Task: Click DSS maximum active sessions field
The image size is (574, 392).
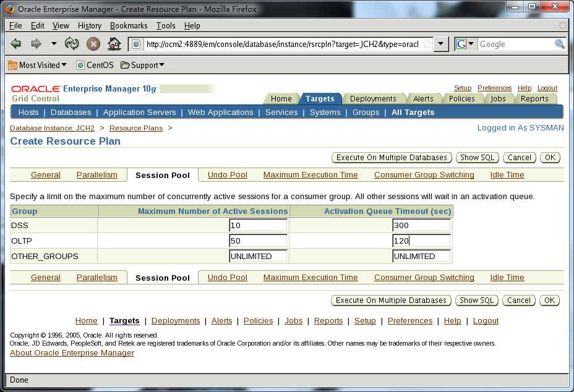Action: point(259,226)
